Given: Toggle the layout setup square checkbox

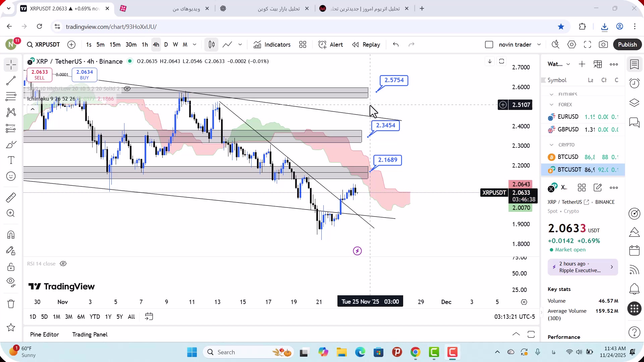Looking at the screenshot, I should [489, 45].
